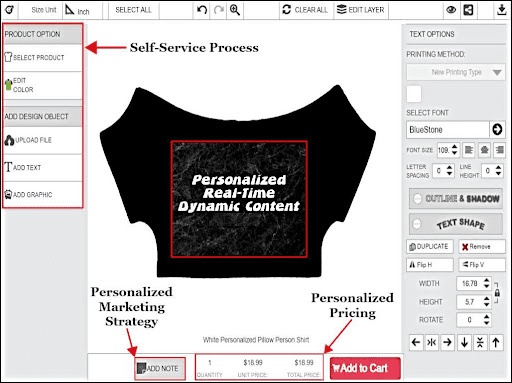Click the white color swatch under printing method

pyautogui.click(x=414, y=94)
